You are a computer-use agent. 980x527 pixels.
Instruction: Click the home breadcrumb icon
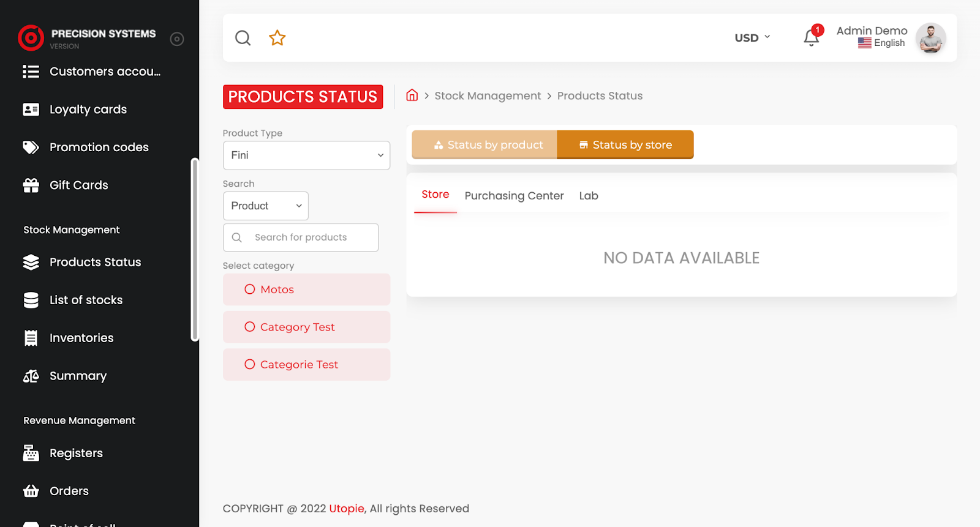point(412,95)
